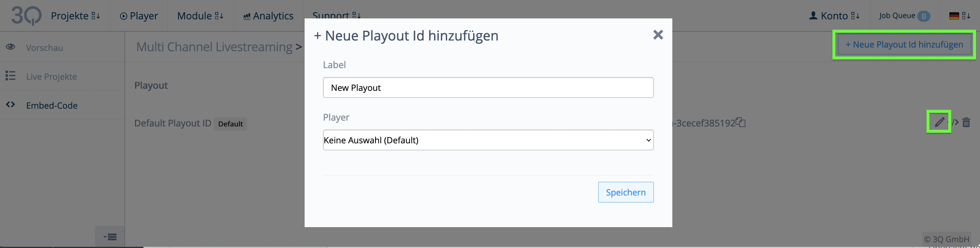Open the Module menu
Image resolution: width=980 pixels, height=248 pixels.
coord(200,16)
